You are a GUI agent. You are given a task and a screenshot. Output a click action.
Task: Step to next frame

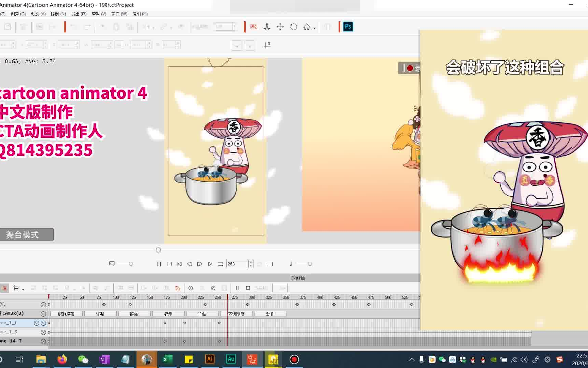(x=200, y=264)
